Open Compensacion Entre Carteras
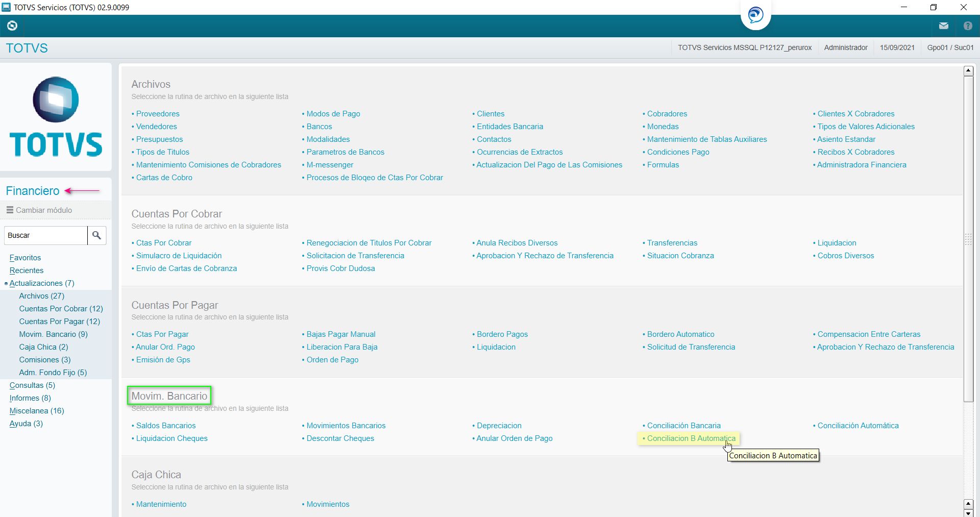This screenshot has height=517, width=980. pyautogui.click(x=869, y=334)
